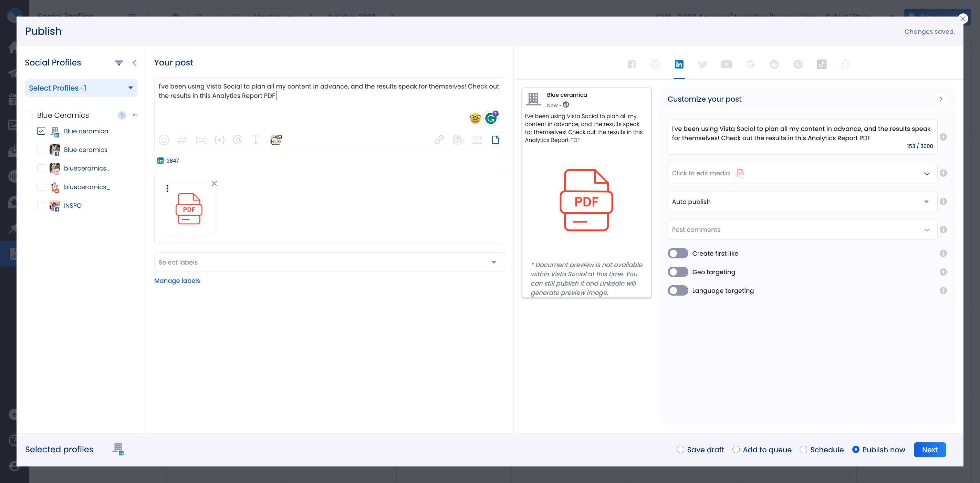980x483 pixels.
Task: Collapse the Blue Ceramics group chevron
Action: 135,115
